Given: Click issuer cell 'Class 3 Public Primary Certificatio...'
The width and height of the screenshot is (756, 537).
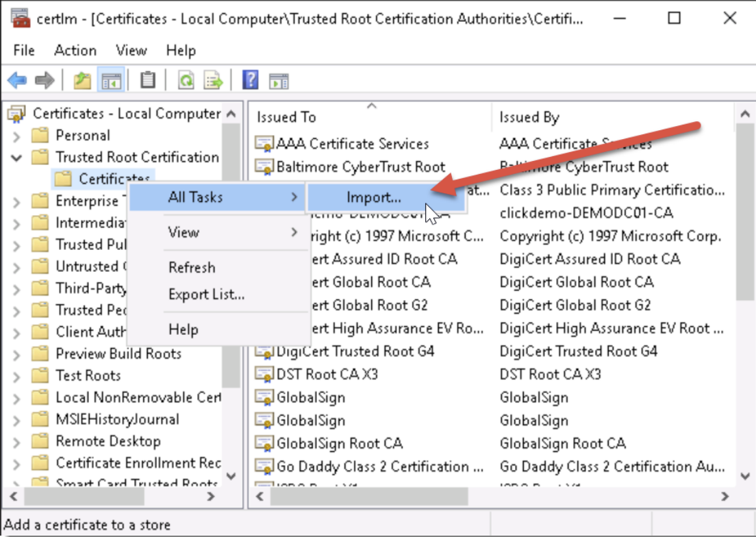Looking at the screenshot, I should pos(612,190).
